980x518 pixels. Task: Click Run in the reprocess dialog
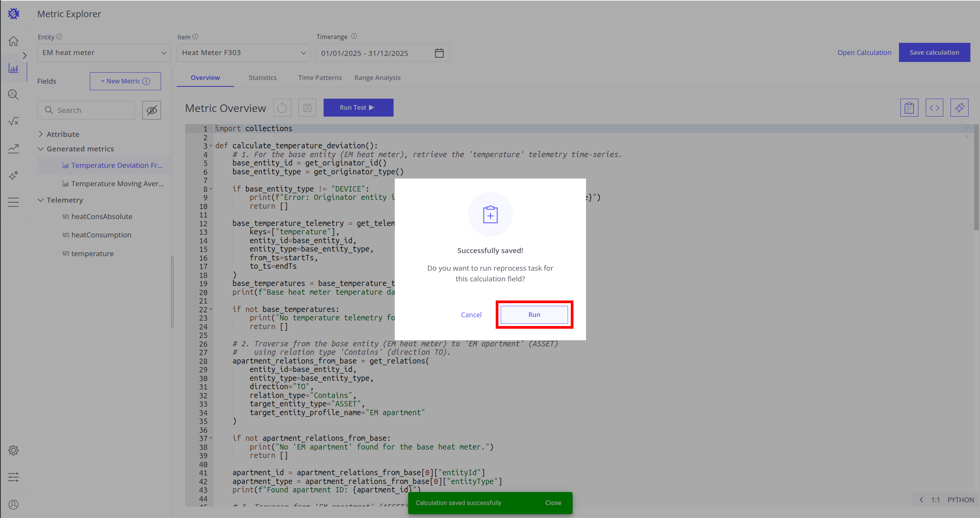point(534,315)
